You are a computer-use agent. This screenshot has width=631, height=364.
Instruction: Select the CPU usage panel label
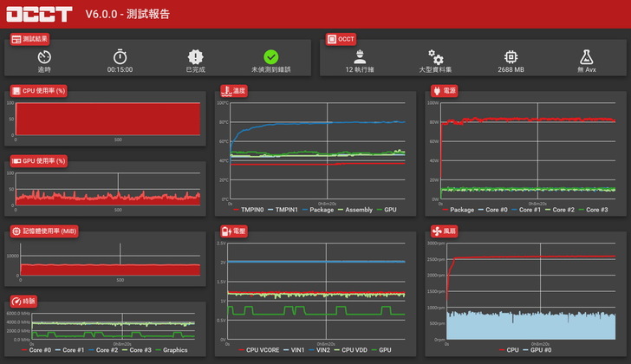pos(39,91)
